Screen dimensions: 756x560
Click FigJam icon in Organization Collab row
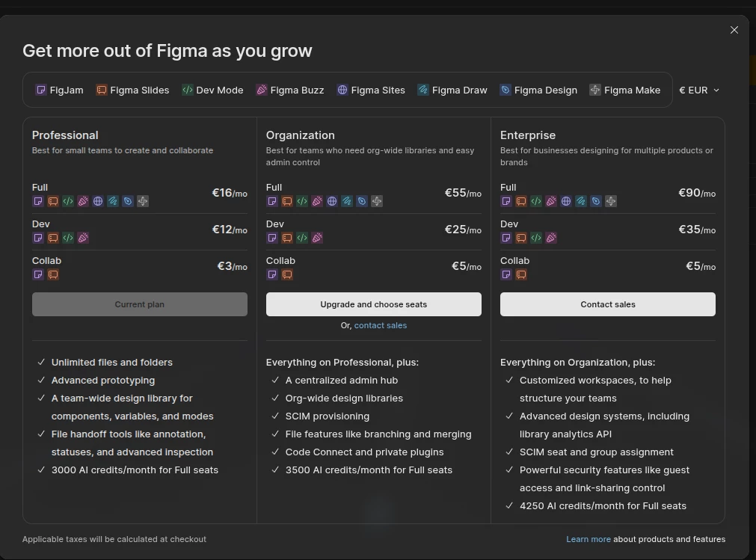[272, 274]
